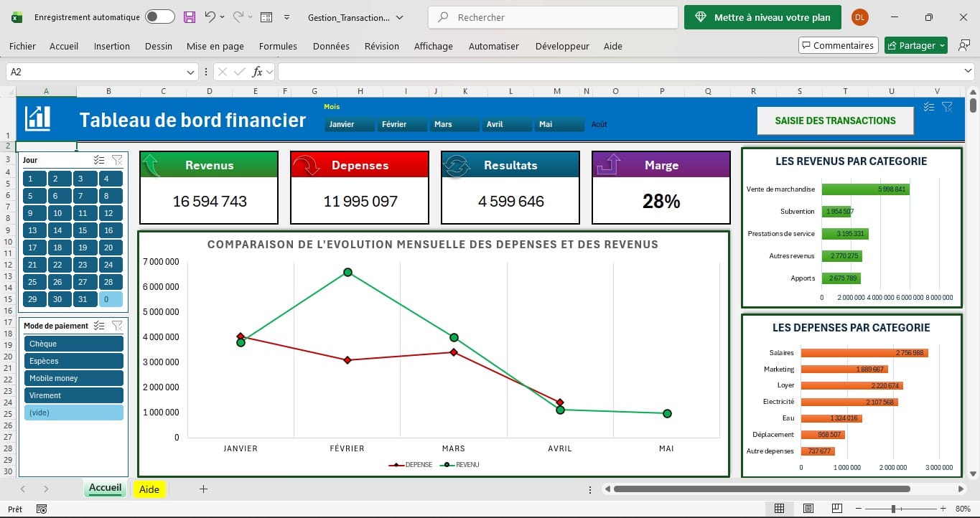The width and height of the screenshot is (980, 518).
Task: Open the Partager dropdown button
Action: (916, 45)
